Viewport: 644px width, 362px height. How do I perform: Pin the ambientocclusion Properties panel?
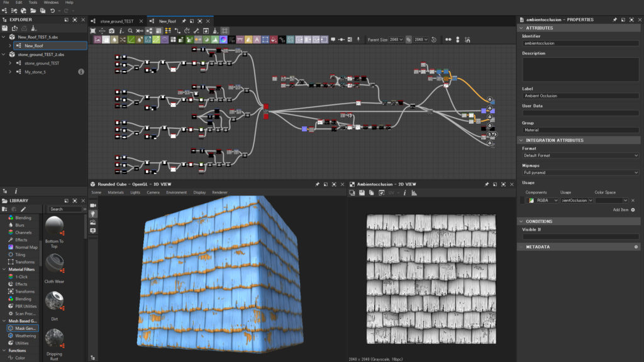[x=614, y=19]
